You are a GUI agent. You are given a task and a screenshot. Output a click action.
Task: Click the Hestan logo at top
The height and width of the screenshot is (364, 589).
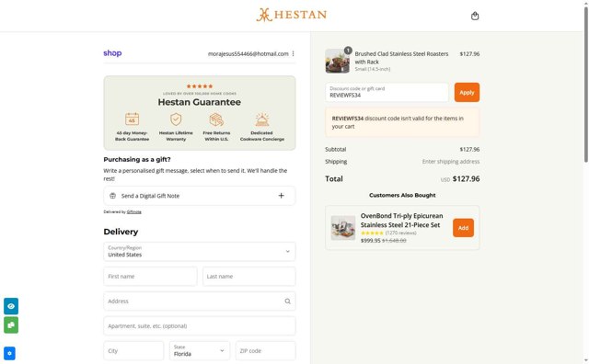point(291,15)
